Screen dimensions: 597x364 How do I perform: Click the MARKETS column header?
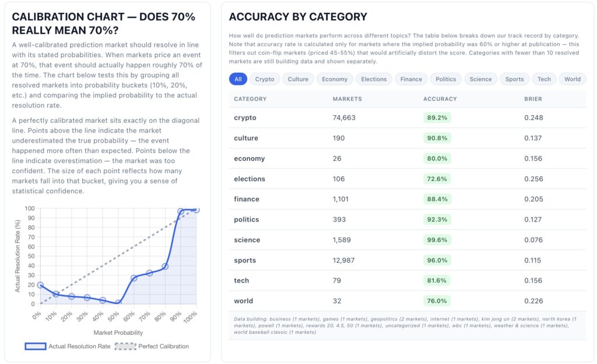click(347, 99)
